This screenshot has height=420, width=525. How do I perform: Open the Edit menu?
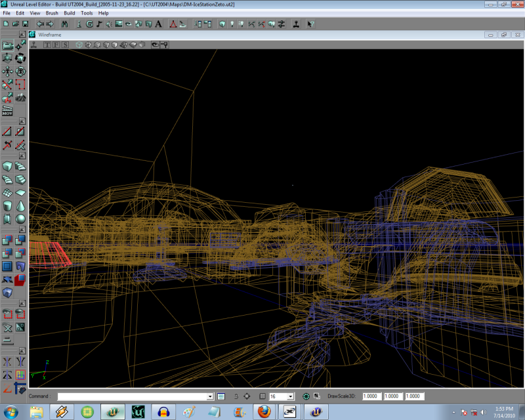20,13
